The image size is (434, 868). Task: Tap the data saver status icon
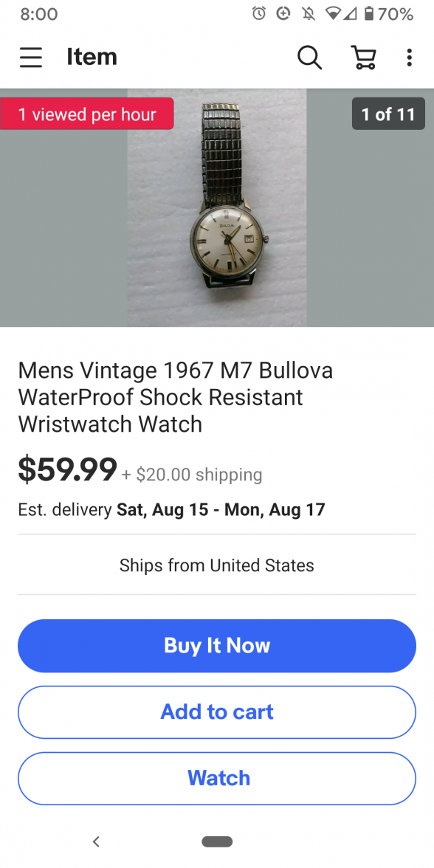point(283,14)
